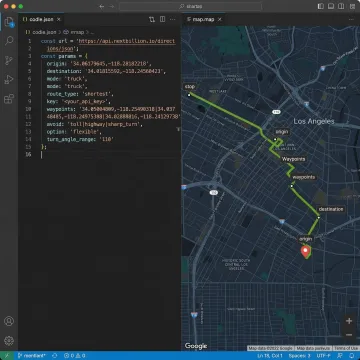This screenshot has width=360, height=360.
Task: Click the Historic South Central Los Angeles label
Action: tap(236, 263)
